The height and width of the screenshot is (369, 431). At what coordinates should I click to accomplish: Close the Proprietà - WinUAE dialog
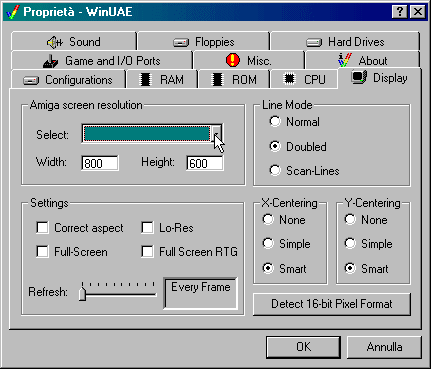point(418,12)
